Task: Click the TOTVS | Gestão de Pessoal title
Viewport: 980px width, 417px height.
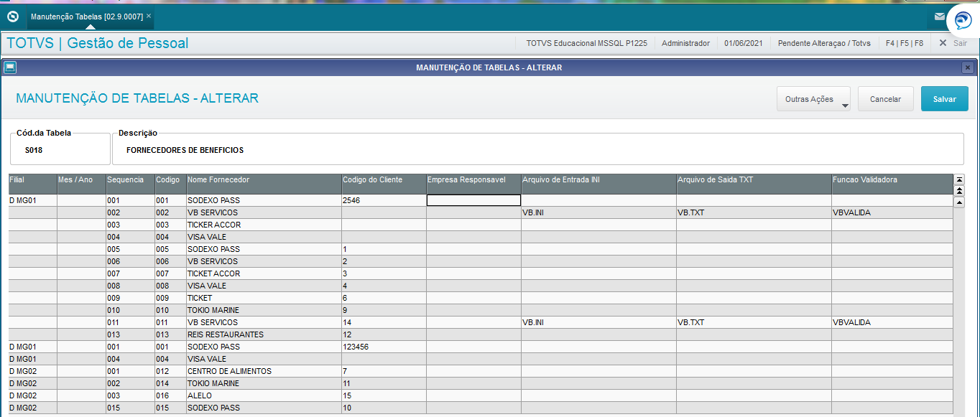Action: tap(98, 43)
